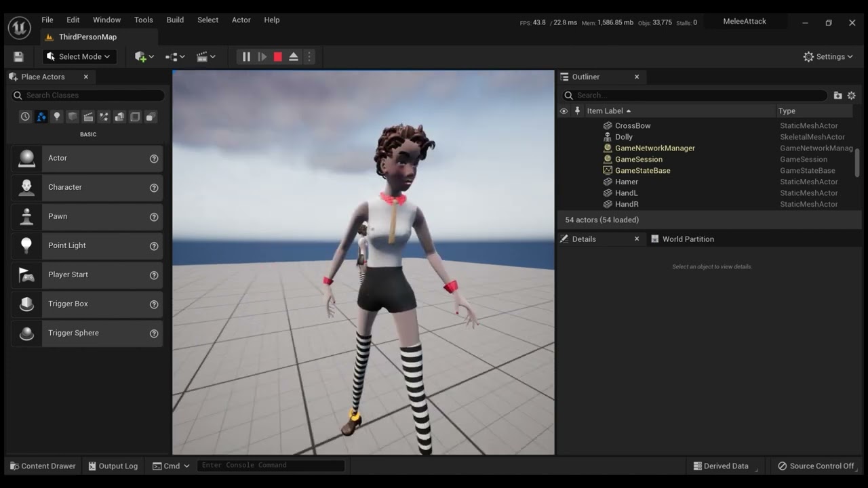
Task: Open the File menu
Action: 47,20
